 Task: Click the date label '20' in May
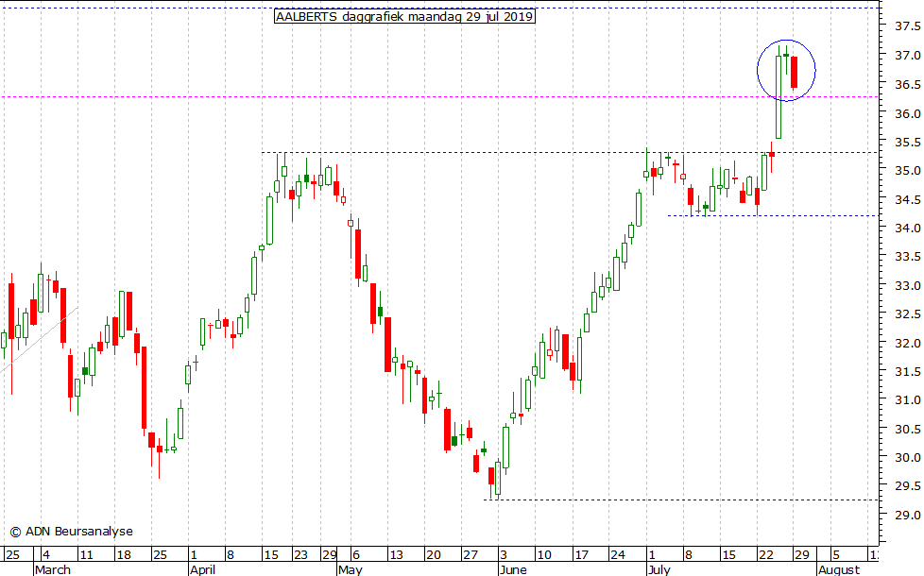point(433,555)
